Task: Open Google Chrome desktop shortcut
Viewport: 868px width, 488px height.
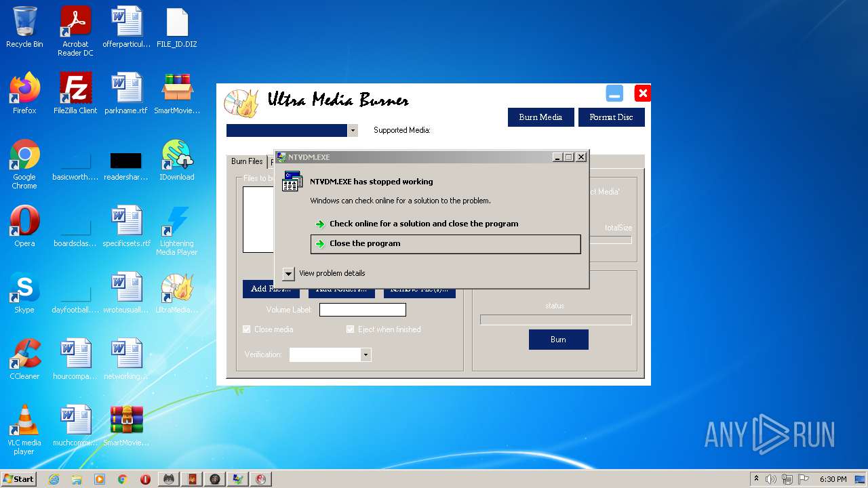Action: [x=24, y=165]
